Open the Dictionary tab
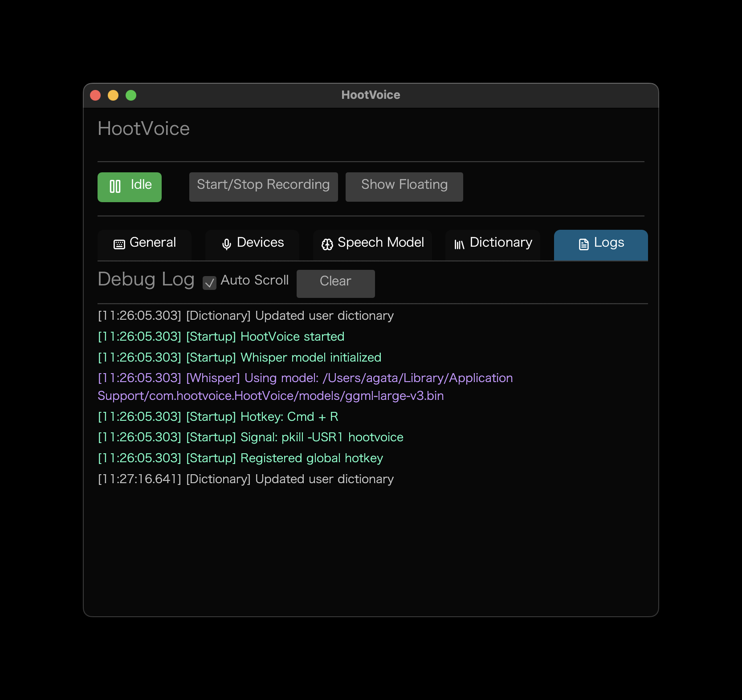The width and height of the screenshot is (742, 700). coord(493,243)
